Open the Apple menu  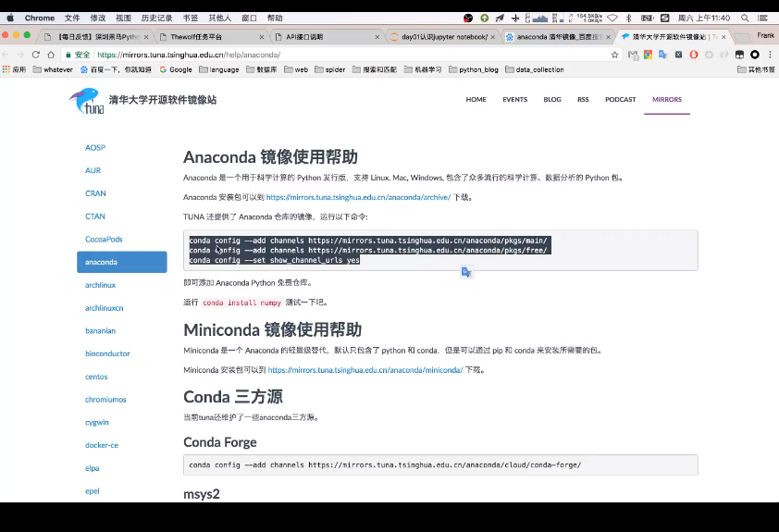pyautogui.click(x=10, y=18)
